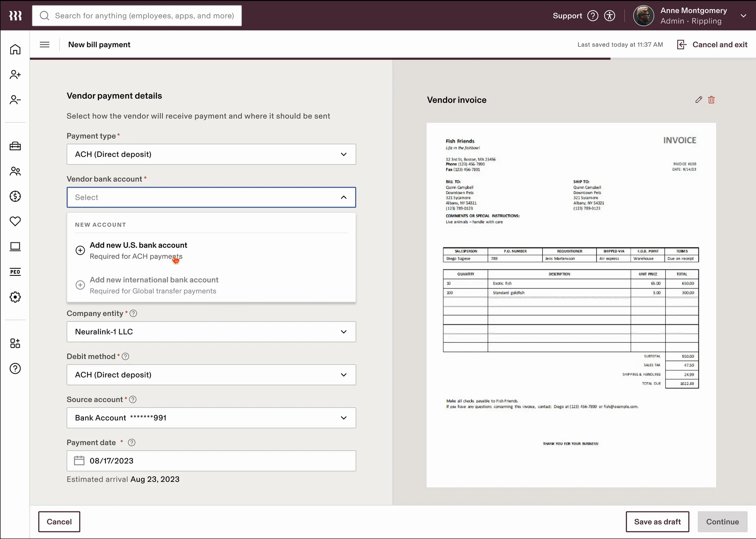Viewport: 756px width, 539px height.
Task: Open the apps grid sidebar icon
Action: point(15,344)
